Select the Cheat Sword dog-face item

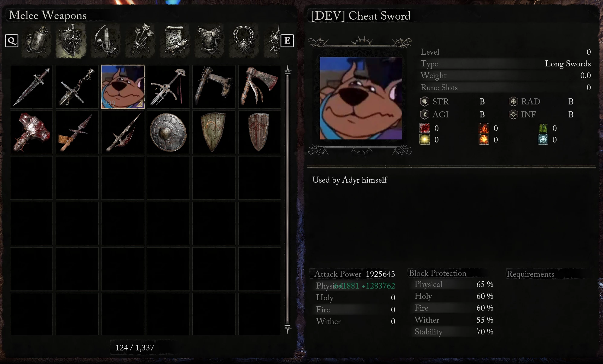tap(123, 87)
